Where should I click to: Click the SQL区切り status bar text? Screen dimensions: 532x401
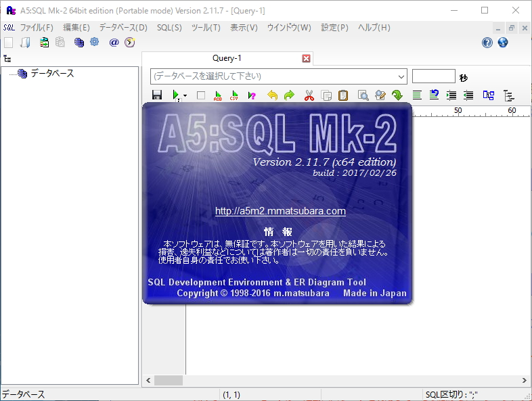click(x=451, y=394)
